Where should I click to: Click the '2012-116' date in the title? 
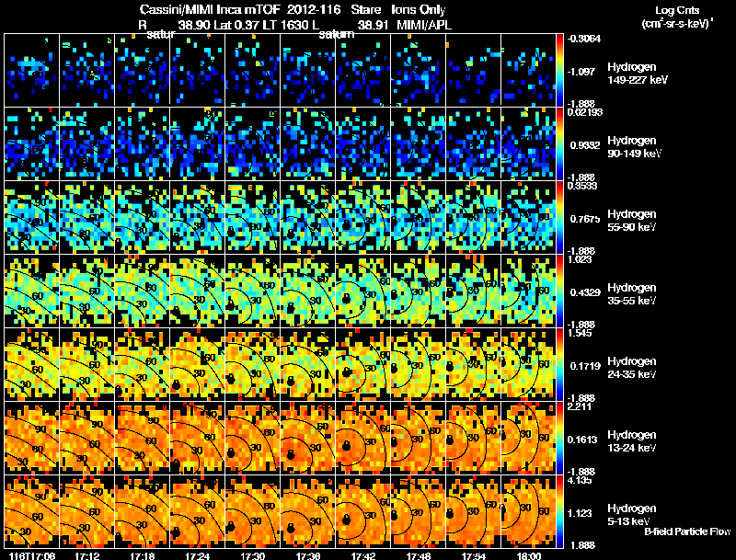(x=314, y=10)
